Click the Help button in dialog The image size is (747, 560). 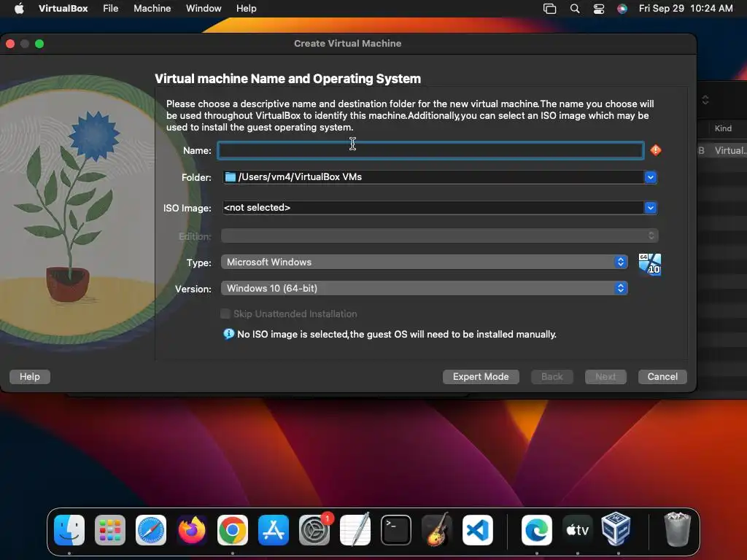pyautogui.click(x=29, y=377)
